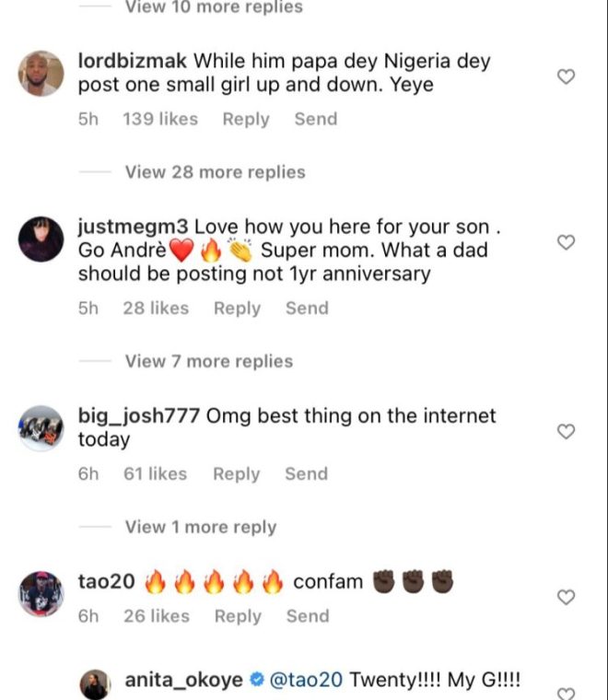Like big_josh777's comment with the heart
Image resolution: width=608 pixels, height=700 pixels.
(x=567, y=431)
